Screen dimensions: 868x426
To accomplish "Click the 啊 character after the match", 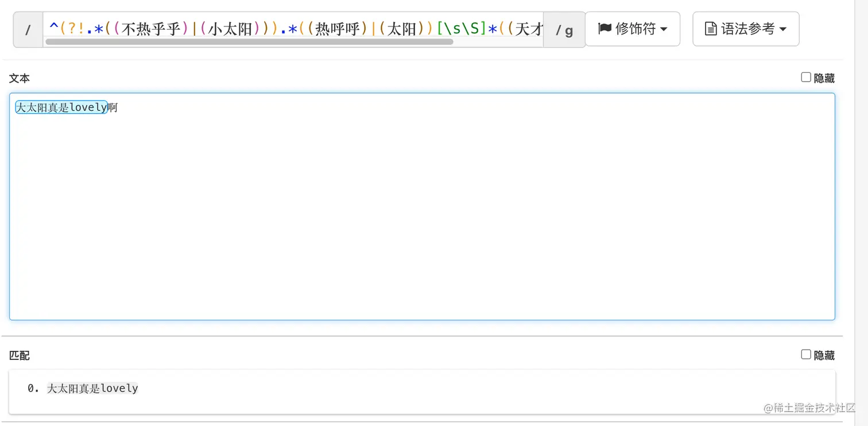I will tap(113, 107).
